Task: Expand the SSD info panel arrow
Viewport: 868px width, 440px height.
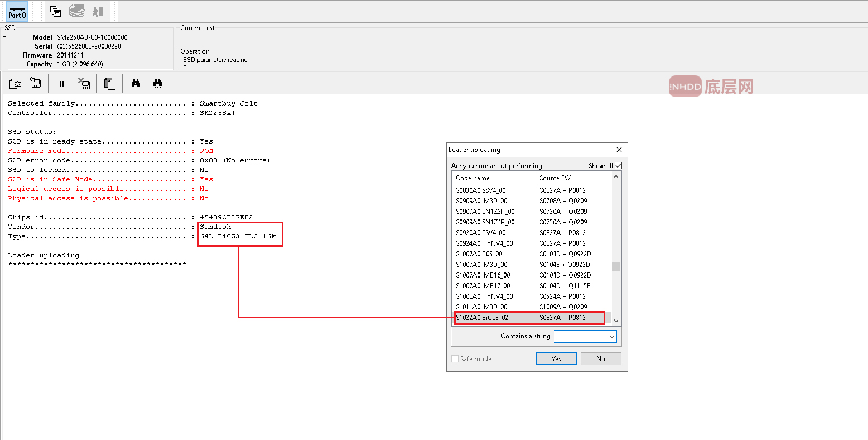Action: 4,37
